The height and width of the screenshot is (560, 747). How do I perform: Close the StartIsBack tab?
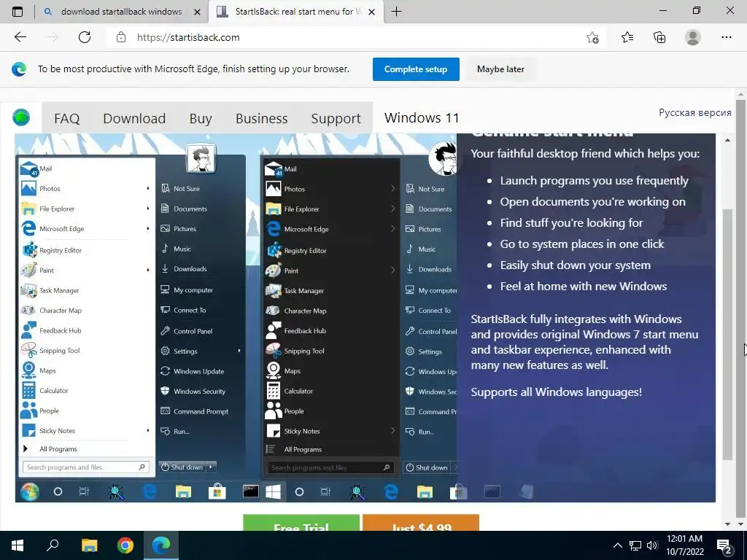pos(372,12)
